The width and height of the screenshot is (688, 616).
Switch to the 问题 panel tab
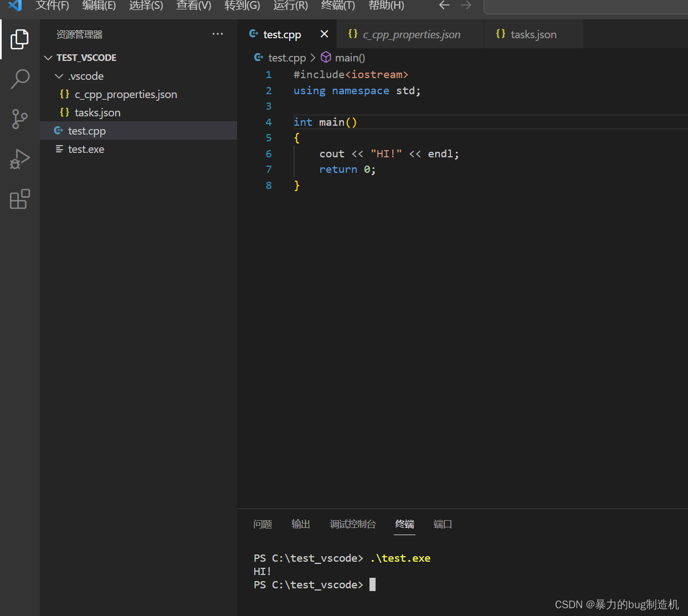(x=263, y=524)
